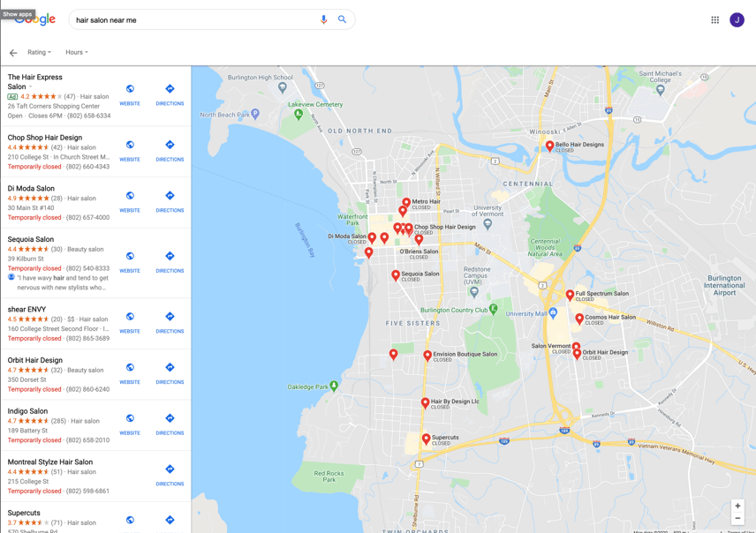Click Saint Michael's College map marker

660,89
